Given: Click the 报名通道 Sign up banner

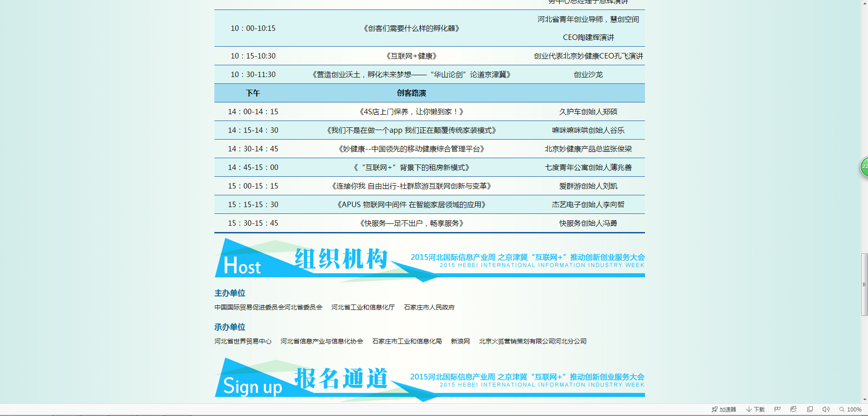Looking at the screenshot, I should click(429, 379).
